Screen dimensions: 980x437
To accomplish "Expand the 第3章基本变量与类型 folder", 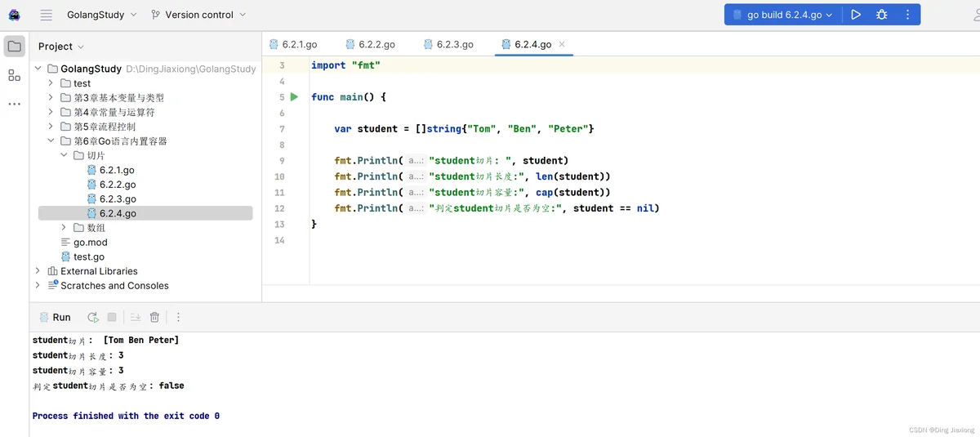I will [x=51, y=98].
